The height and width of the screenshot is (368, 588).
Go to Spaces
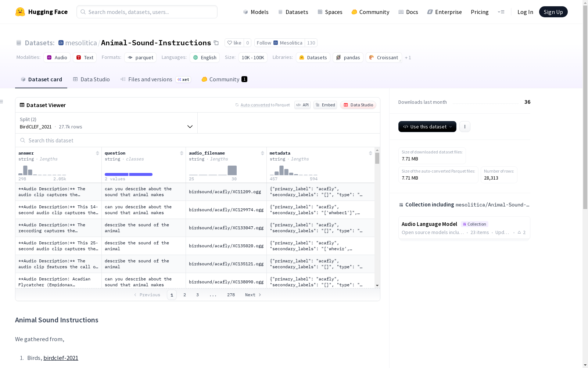[x=330, y=12]
